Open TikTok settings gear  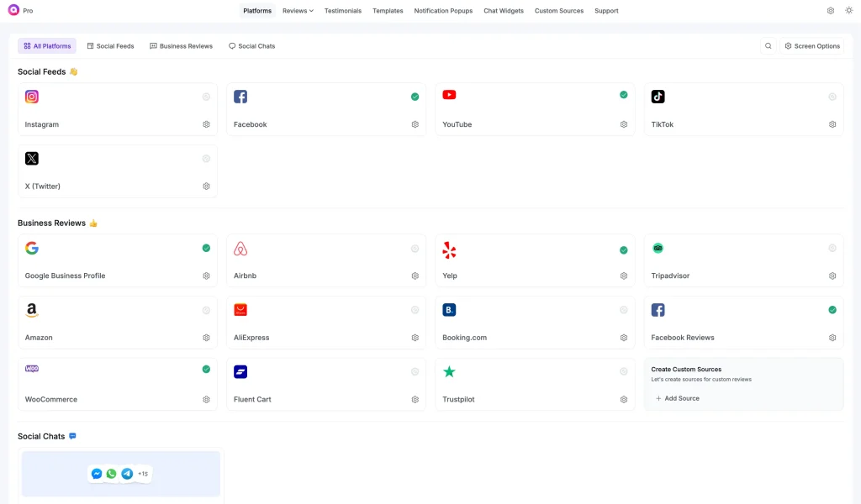(x=832, y=124)
